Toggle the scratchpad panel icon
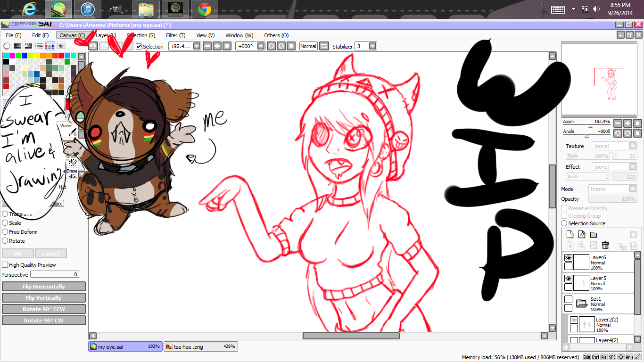This screenshot has height=362, width=644. (x=61, y=46)
